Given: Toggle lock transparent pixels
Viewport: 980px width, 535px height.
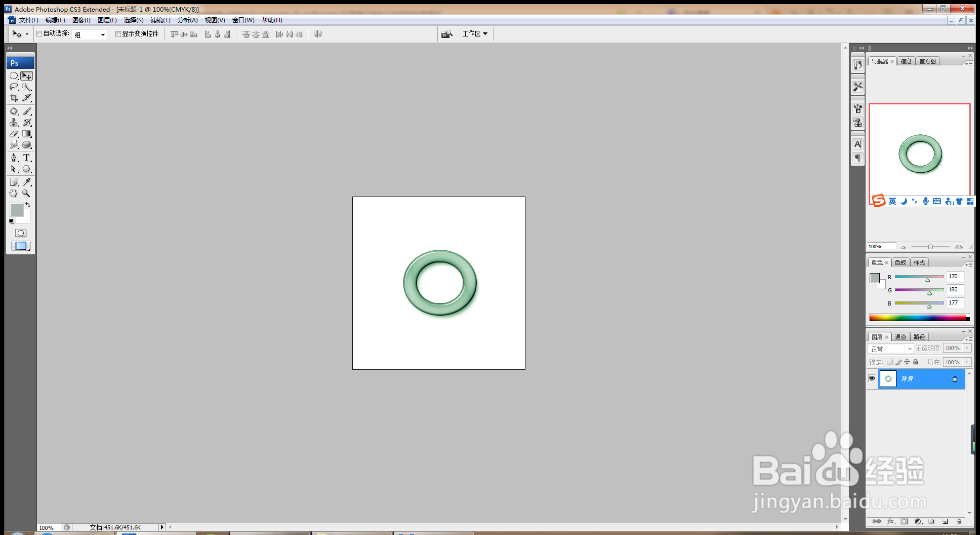Looking at the screenshot, I should click(889, 362).
